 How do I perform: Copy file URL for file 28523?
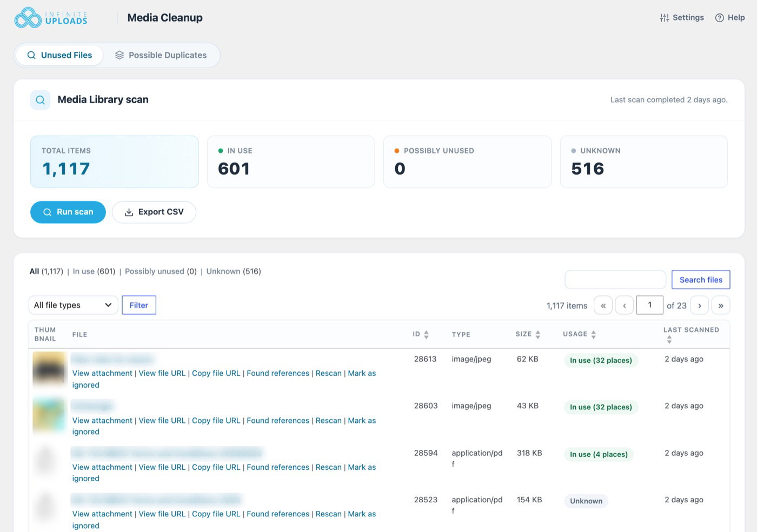(x=216, y=514)
